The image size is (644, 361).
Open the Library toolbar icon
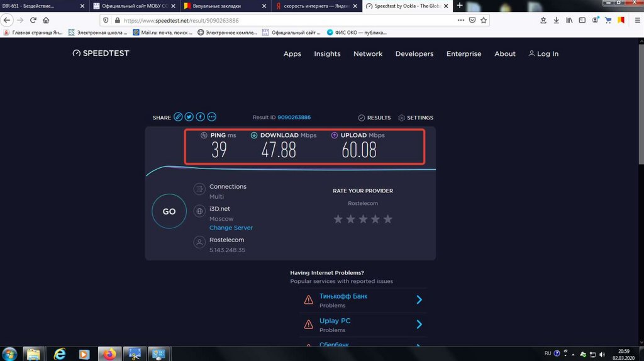click(x=569, y=20)
